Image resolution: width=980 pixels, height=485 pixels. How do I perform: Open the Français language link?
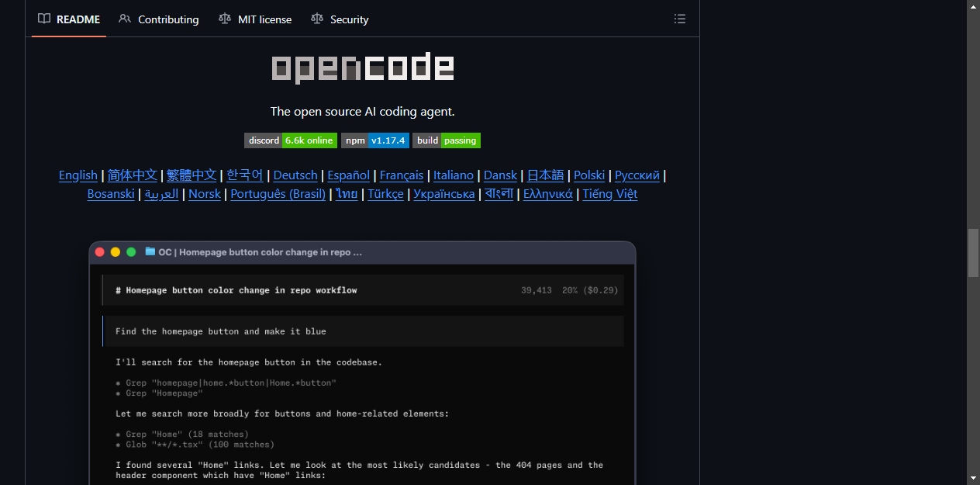tap(402, 175)
